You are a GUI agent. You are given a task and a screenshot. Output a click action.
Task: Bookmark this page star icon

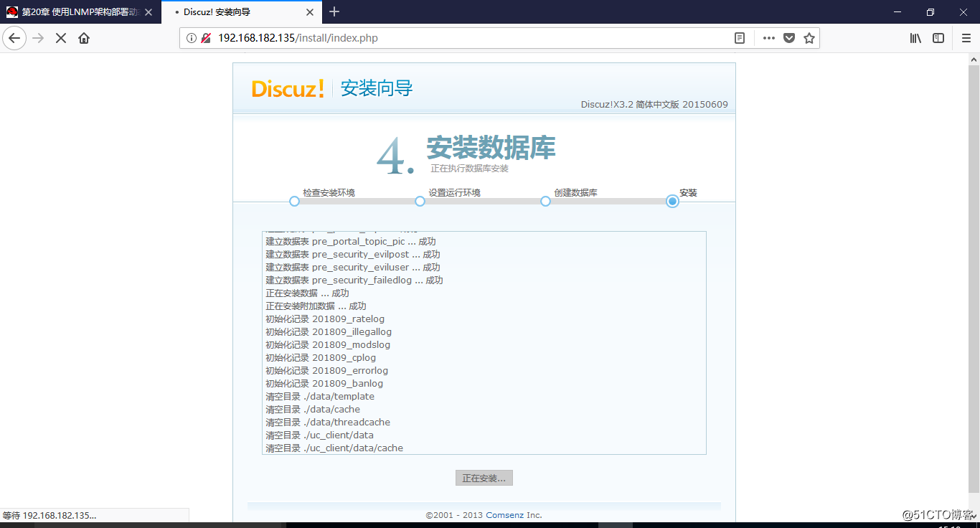tap(809, 38)
